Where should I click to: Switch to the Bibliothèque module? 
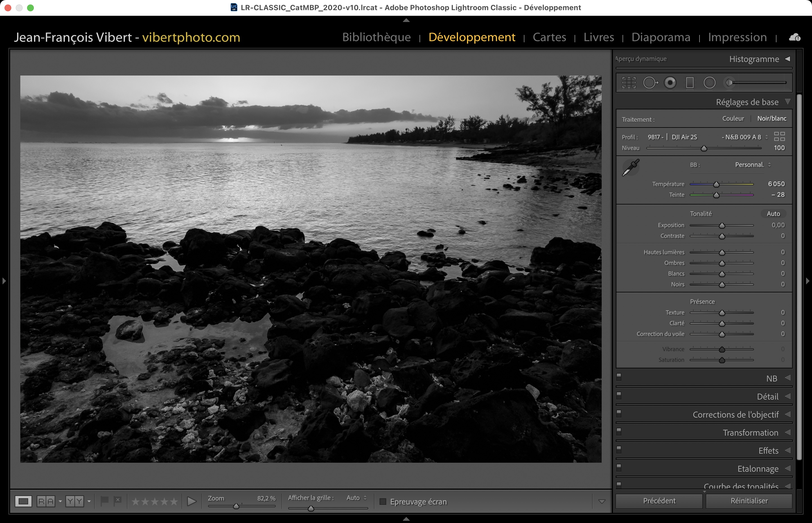coord(376,37)
